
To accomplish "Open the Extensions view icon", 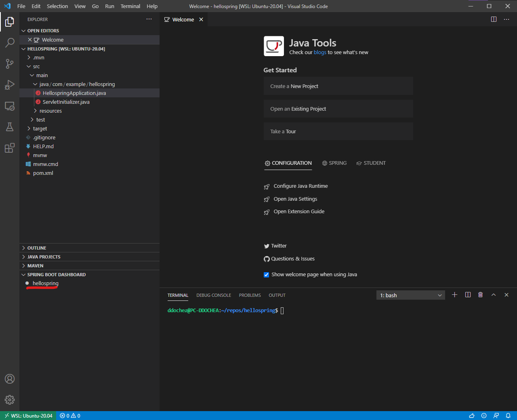I will coord(10,148).
